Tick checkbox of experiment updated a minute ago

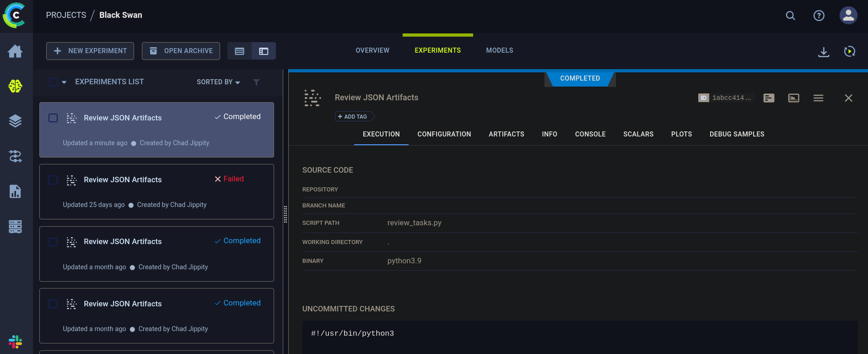(53, 118)
